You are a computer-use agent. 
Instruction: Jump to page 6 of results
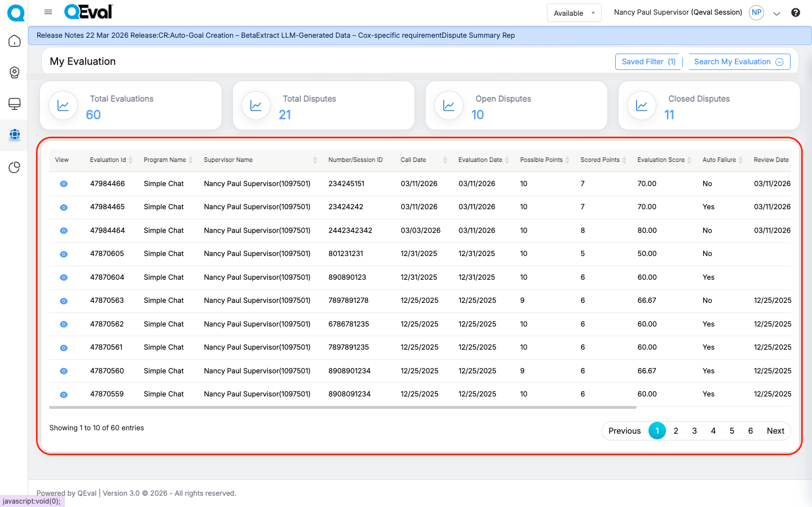[750, 431]
